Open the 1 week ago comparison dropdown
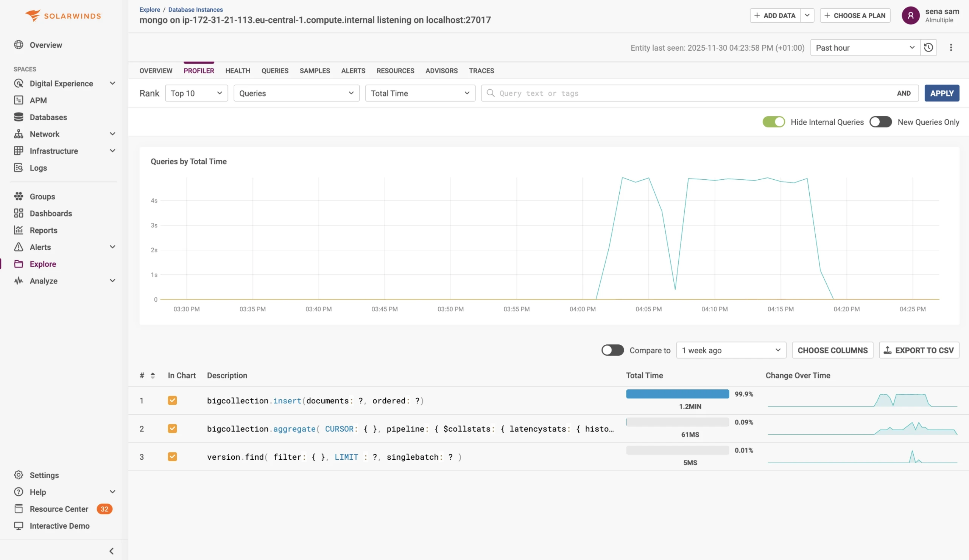 point(731,350)
